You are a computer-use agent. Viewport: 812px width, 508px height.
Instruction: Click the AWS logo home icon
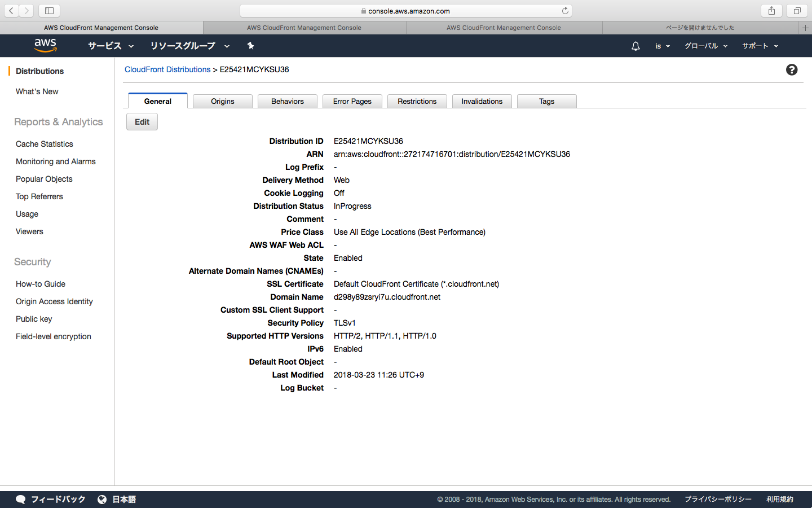point(45,45)
